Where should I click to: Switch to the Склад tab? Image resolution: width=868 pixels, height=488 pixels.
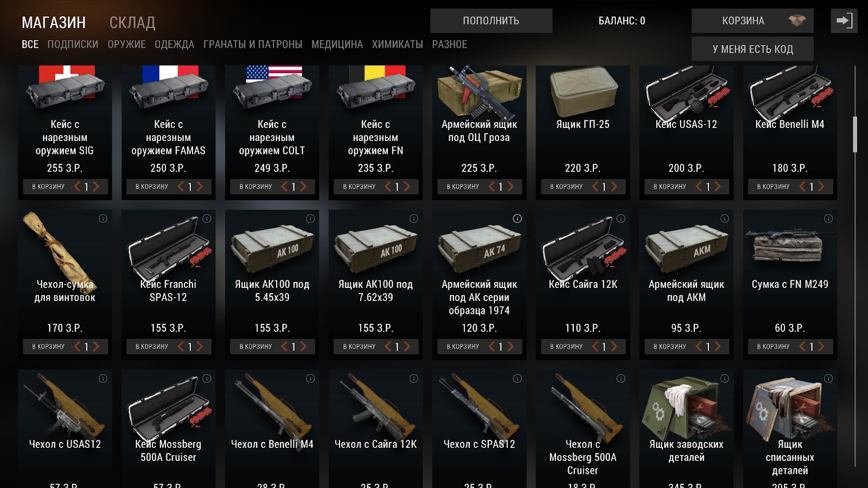point(132,22)
